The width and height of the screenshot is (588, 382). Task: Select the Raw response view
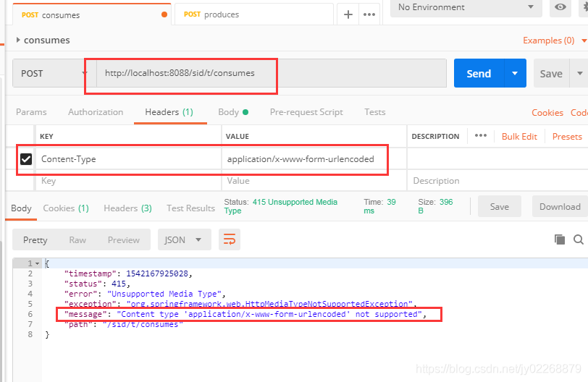pyautogui.click(x=77, y=239)
